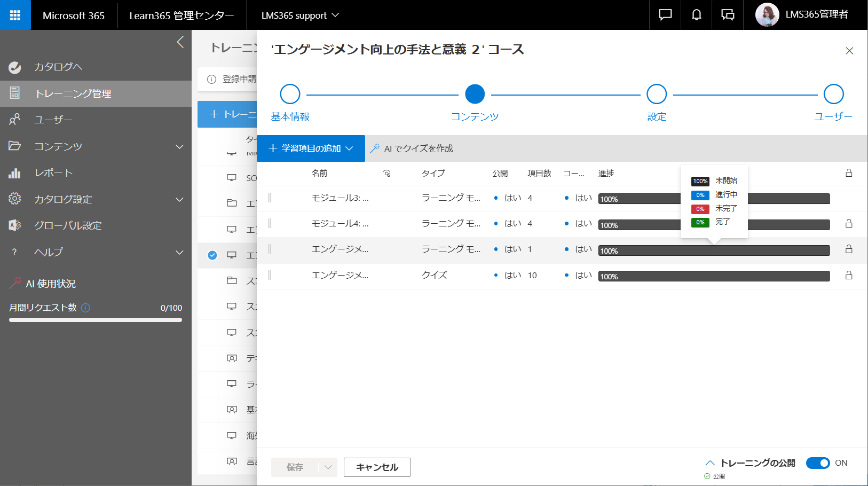Click the 保存 button
This screenshot has height=486, width=868.
pos(295,467)
